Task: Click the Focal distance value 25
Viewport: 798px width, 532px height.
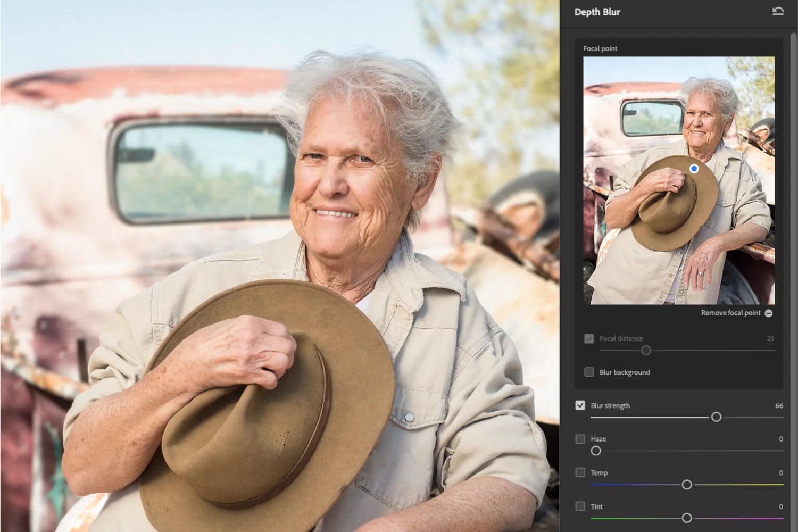Action: click(x=770, y=338)
